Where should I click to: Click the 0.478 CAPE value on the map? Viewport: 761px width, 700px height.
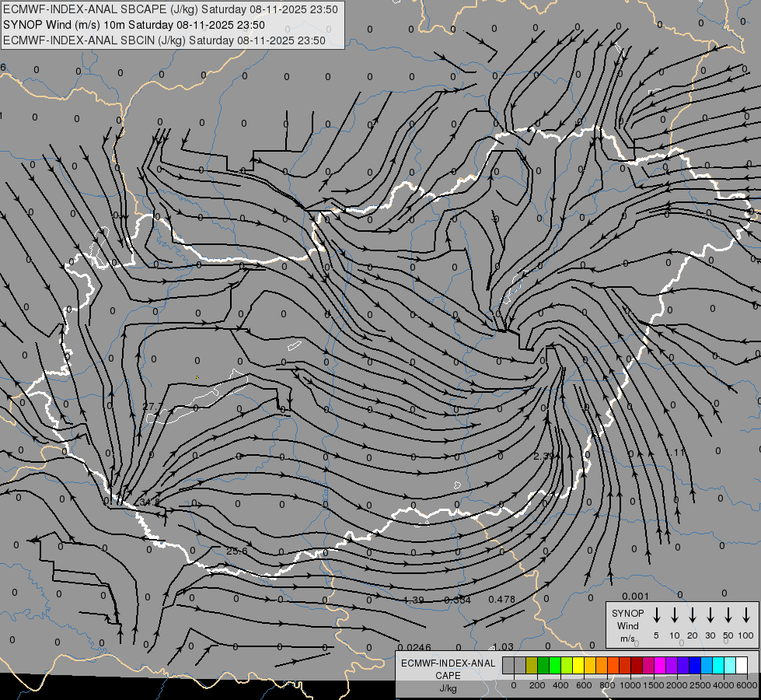(x=501, y=600)
